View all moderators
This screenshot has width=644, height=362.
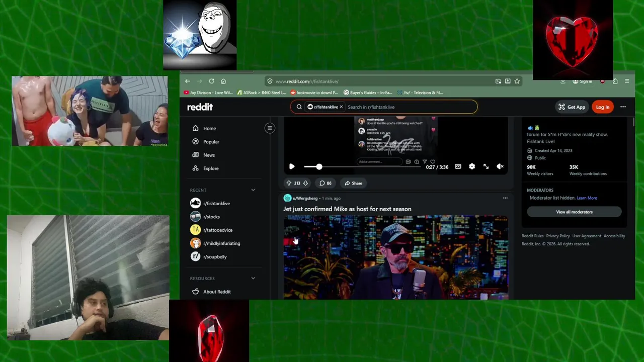pyautogui.click(x=574, y=212)
